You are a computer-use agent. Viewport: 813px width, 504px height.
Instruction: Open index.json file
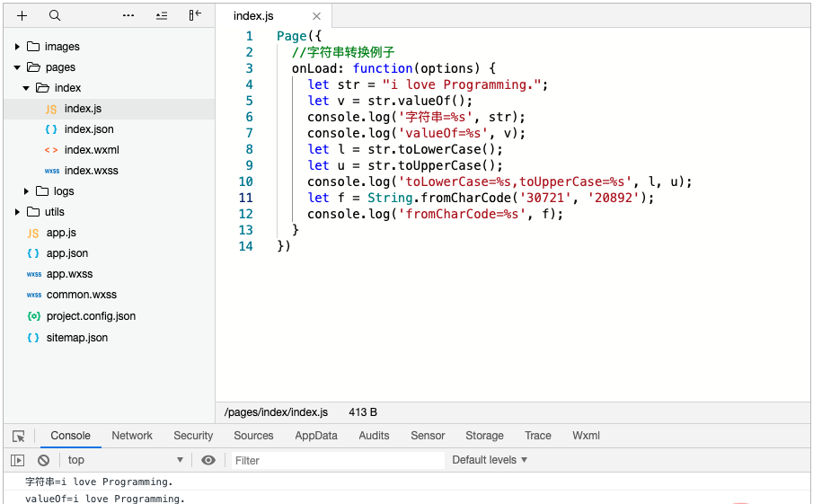(89, 129)
